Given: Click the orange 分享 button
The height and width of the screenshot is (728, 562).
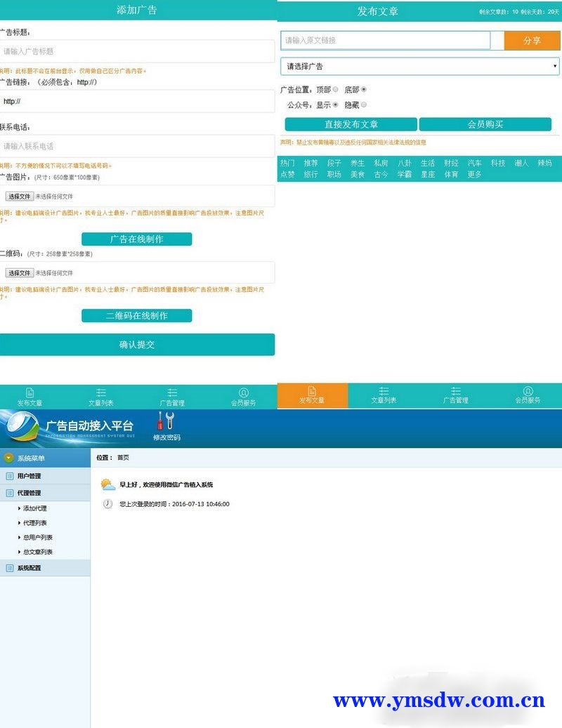Looking at the screenshot, I should pos(532,41).
